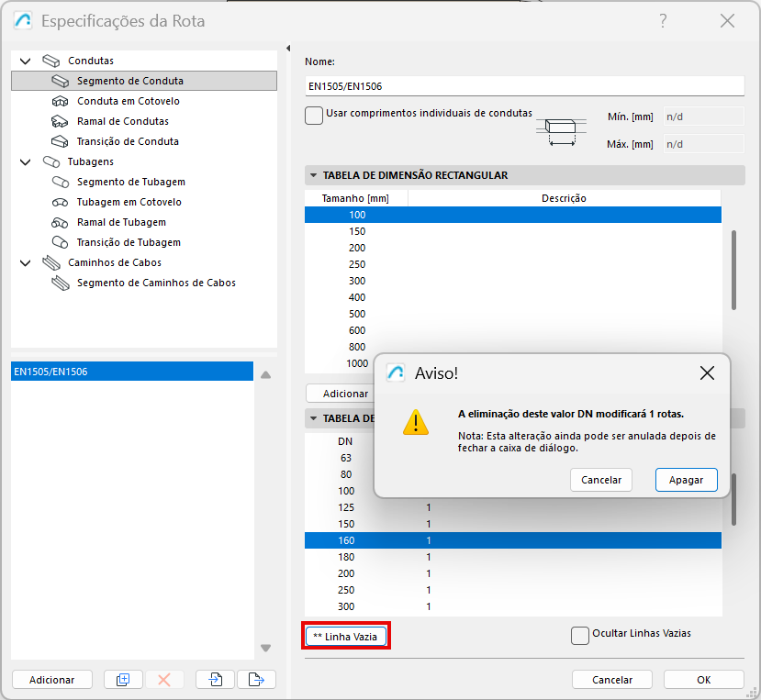Click Adicionar below specification list
The height and width of the screenshot is (700, 761).
click(52, 680)
